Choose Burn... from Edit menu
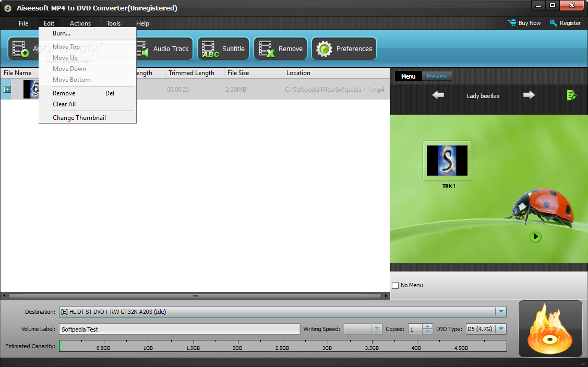The height and width of the screenshot is (367, 588). [87, 33]
